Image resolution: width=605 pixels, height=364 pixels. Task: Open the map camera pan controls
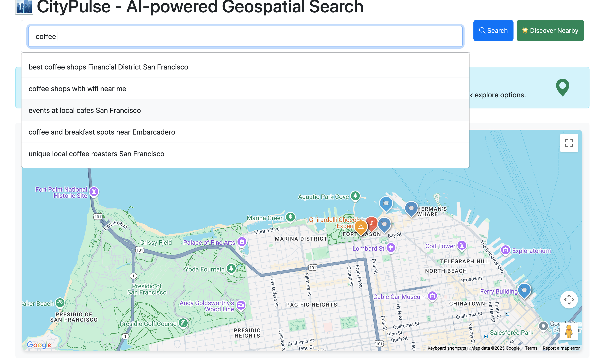[x=569, y=299]
